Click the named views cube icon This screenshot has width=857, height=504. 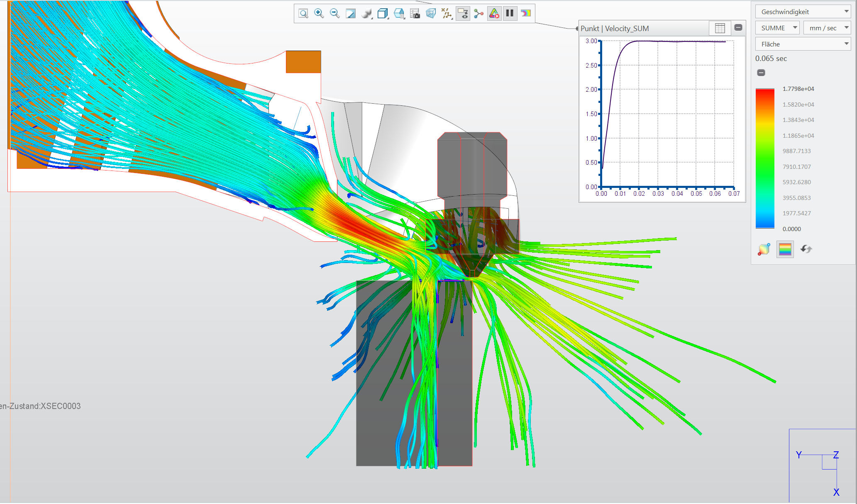[x=383, y=13]
